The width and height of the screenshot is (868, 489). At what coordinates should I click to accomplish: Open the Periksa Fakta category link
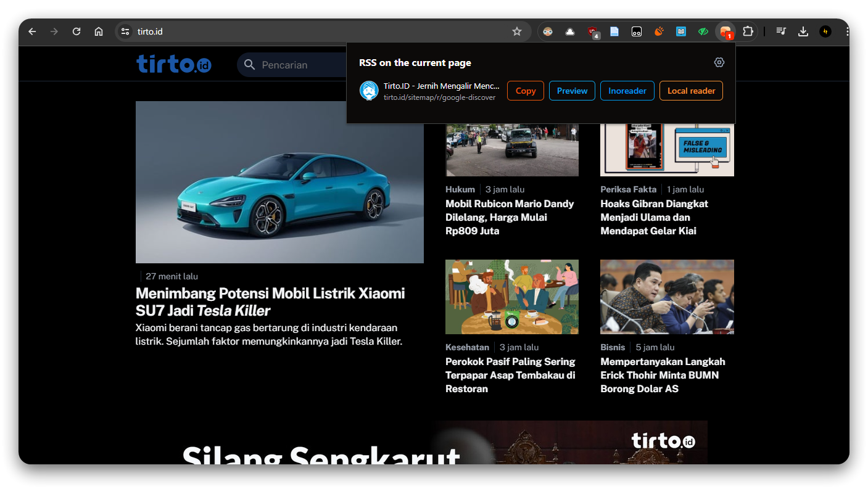pos(628,189)
